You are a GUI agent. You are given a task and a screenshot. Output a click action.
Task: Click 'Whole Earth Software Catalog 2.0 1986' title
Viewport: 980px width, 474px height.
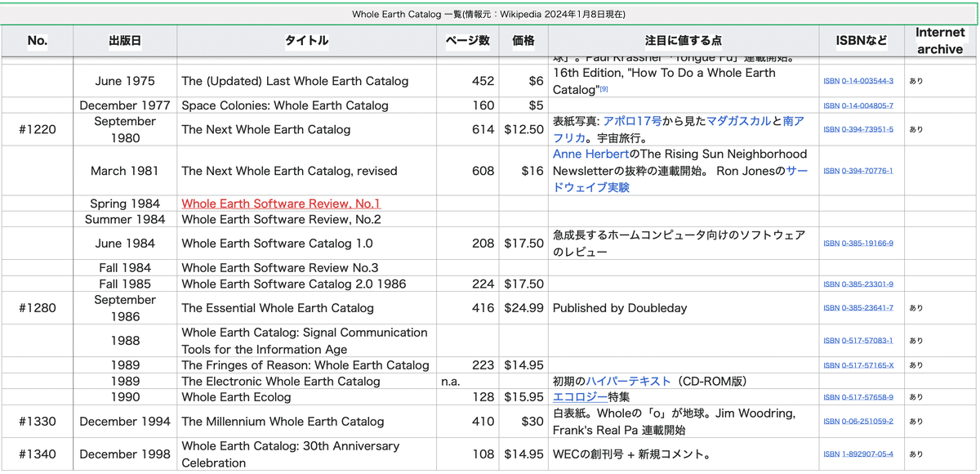294,284
